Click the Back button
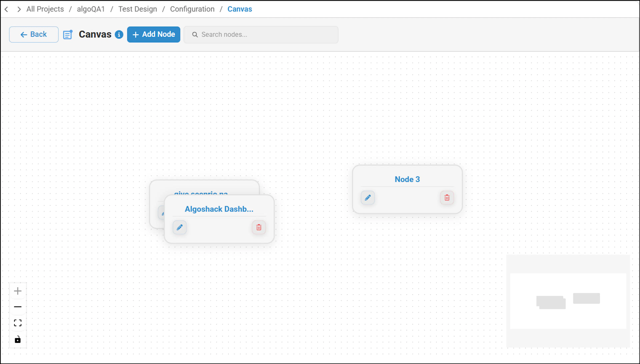The width and height of the screenshot is (640, 364). (34, 34)
